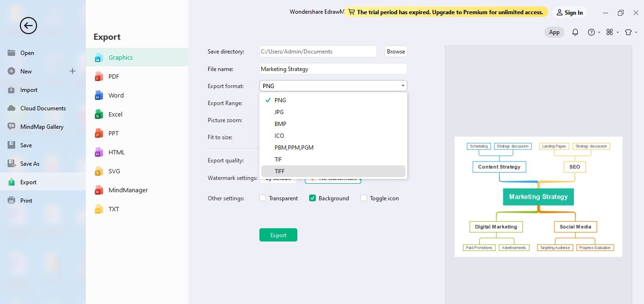Enable the Transparent checkbox
Image resolution: width=644 pixels, height=304 pixels.
(x=263, y=198)
